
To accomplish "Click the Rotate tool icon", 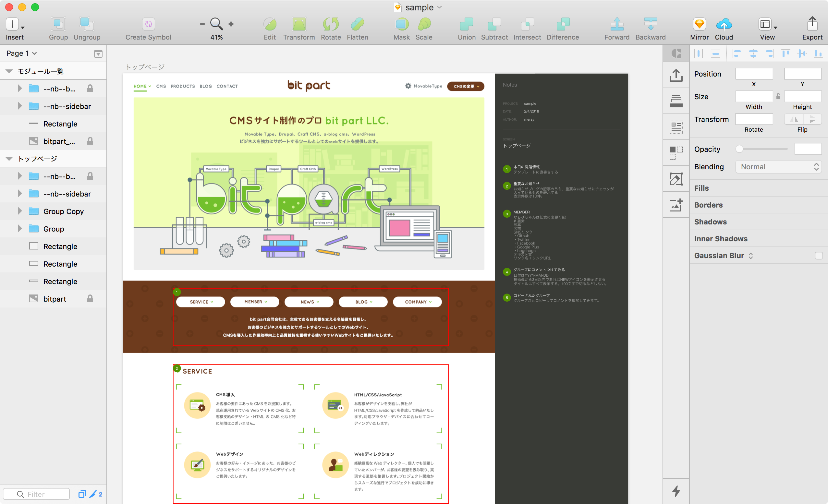I will [x=330, y=24].
